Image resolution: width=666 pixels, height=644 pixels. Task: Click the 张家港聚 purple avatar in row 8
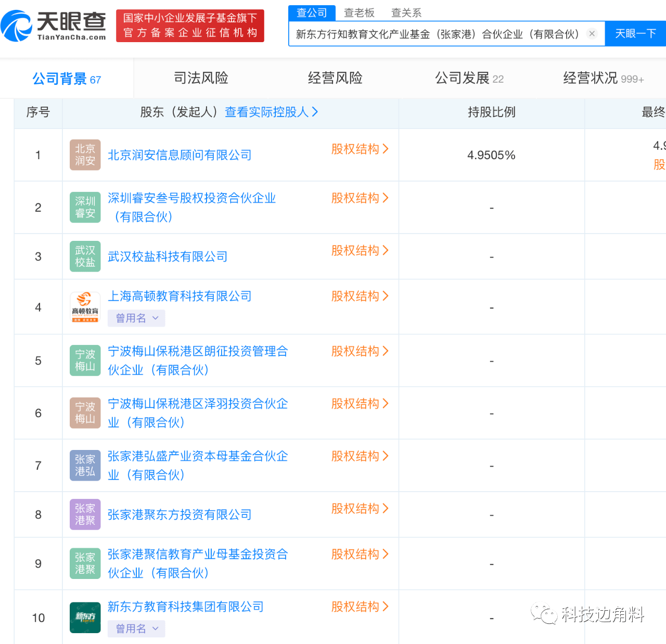pos(85,514)
